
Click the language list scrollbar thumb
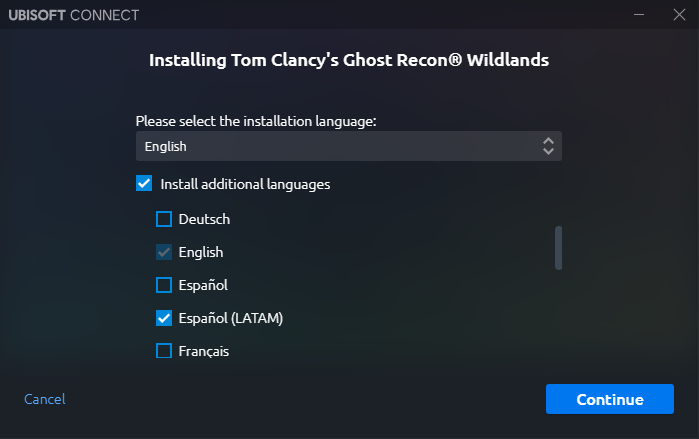pyautogui.click(x=558, y=248)
